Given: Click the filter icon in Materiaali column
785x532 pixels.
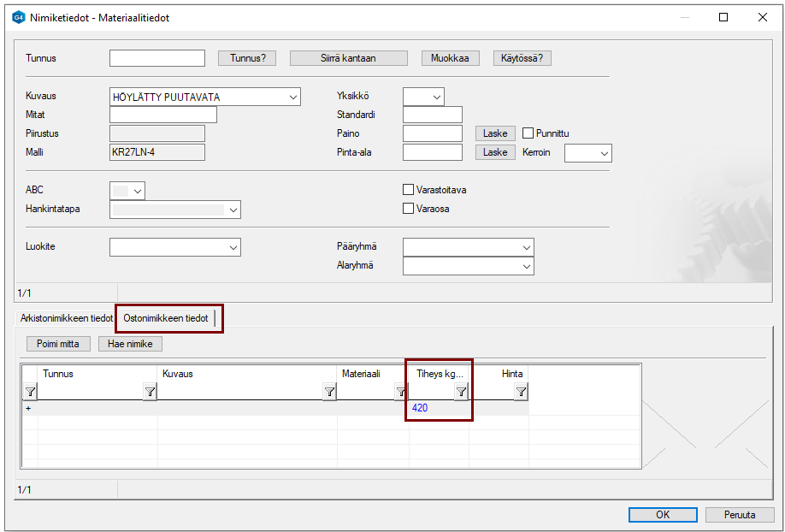Looking at the screenshot, I should [400, 392].
